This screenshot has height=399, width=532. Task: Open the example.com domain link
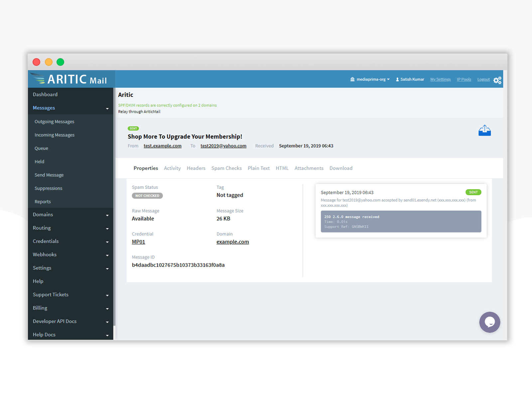(x=232, y=242)
